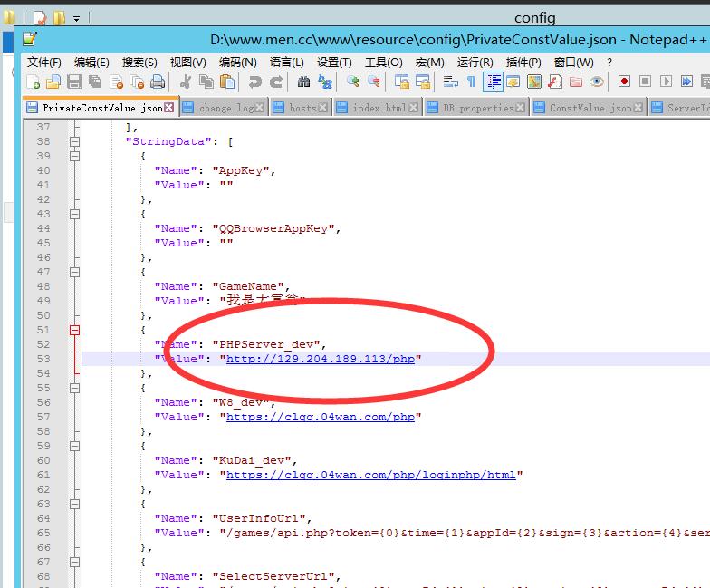The image size is (710, 588).
Task: Click the Close document toolbar icon
Action: tap(116, 82)
